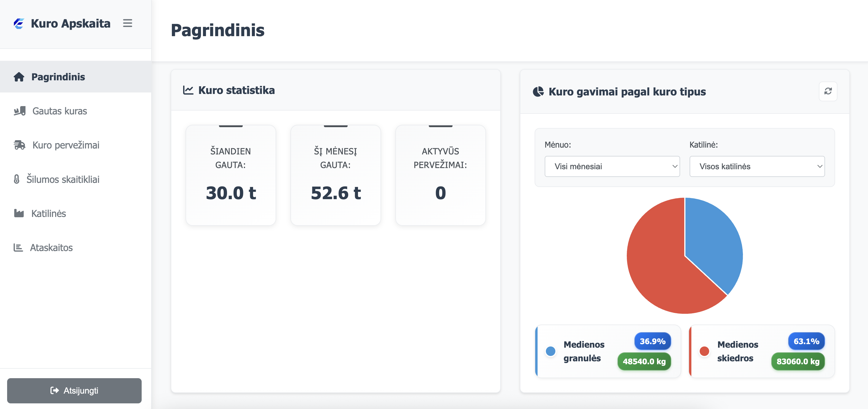Viewport: 868px width, 409px height.
Task: Go to the Ataskaitos section
Action: pyautogui.click(x=51, y=248)
